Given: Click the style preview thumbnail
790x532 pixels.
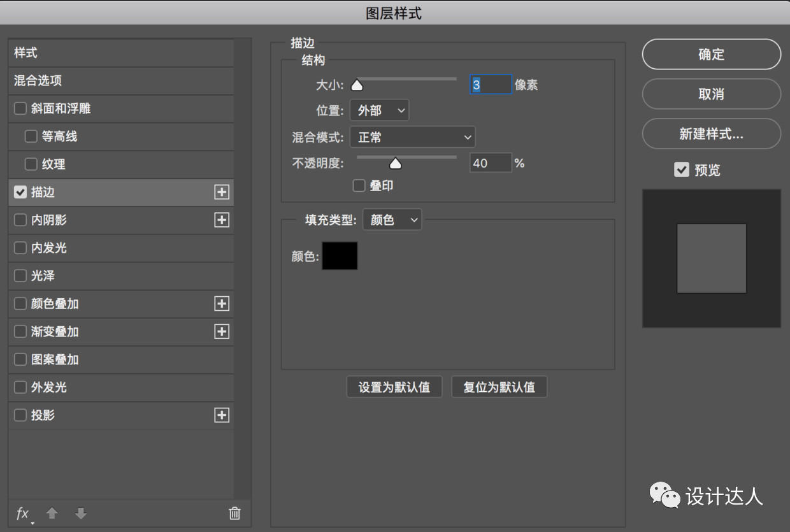Looking at the screenshot, I should 712,258.
